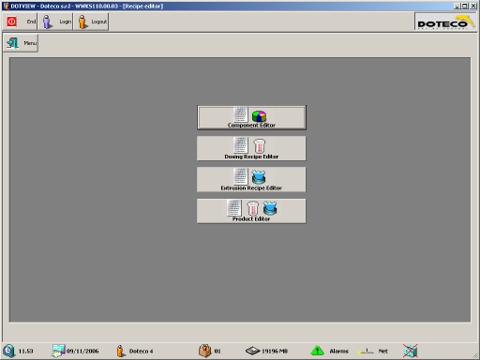This screenshot has height=360, width=480.
Task: Click the yellow Net connection icon
Action: coord(366,351)
